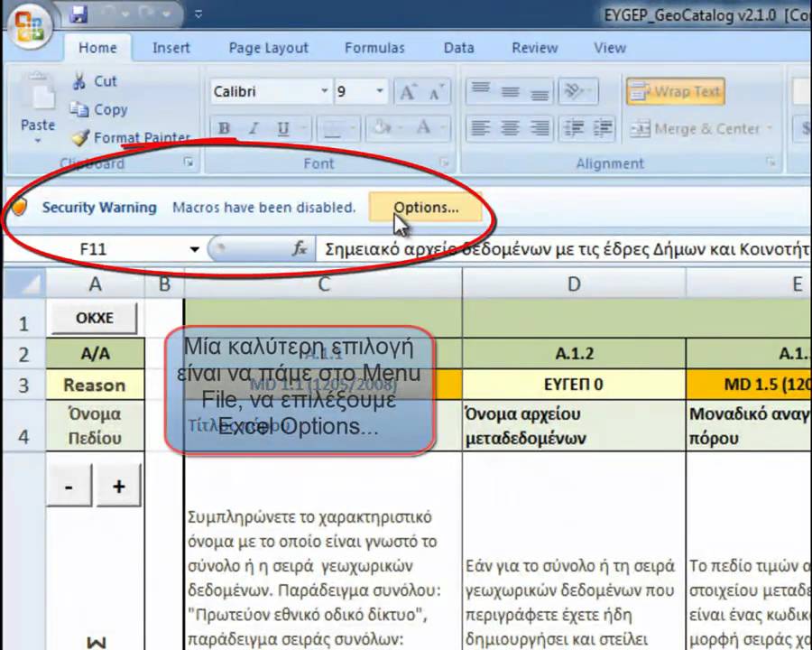This screenshot has width=812, height=650.
Task: Set Top Align for cell text
Action: [481, 92]
